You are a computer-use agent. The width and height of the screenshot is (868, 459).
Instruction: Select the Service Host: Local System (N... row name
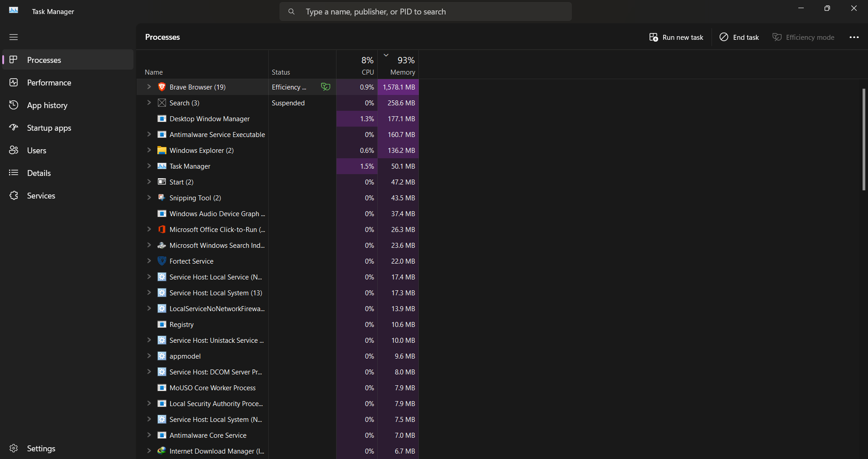216,419
